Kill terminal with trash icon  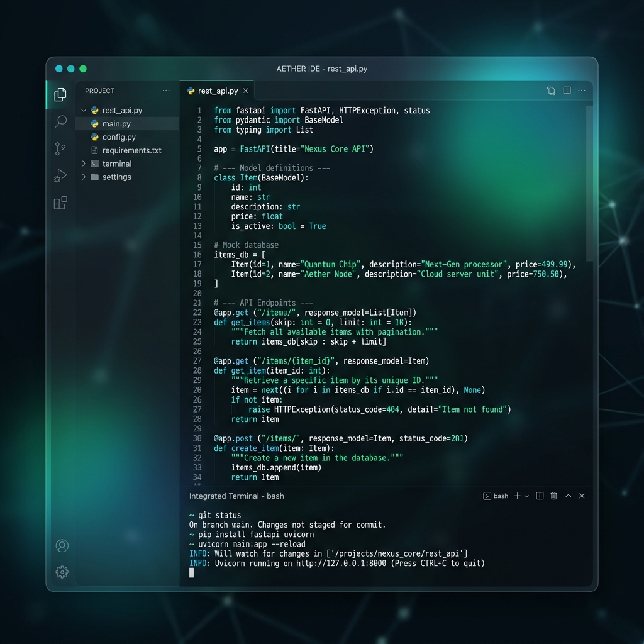[553, 496]
